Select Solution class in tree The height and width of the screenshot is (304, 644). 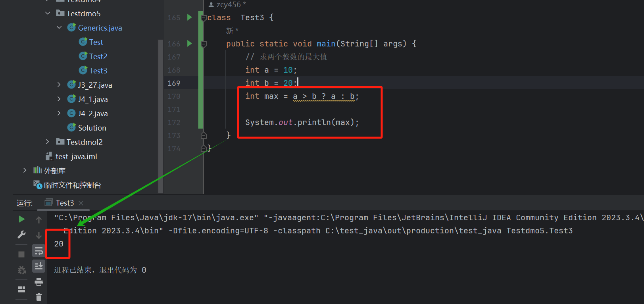[x=92, y=128]
